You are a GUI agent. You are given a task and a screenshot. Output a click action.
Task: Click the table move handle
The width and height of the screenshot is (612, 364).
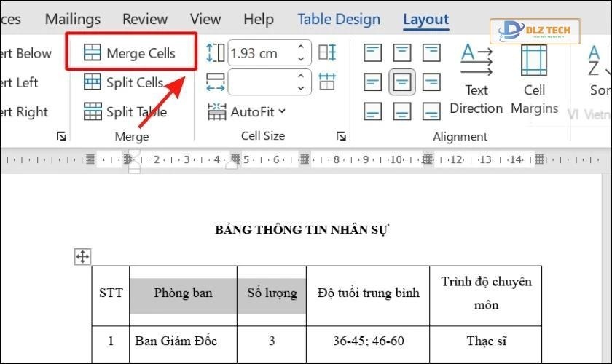(82, 257)
